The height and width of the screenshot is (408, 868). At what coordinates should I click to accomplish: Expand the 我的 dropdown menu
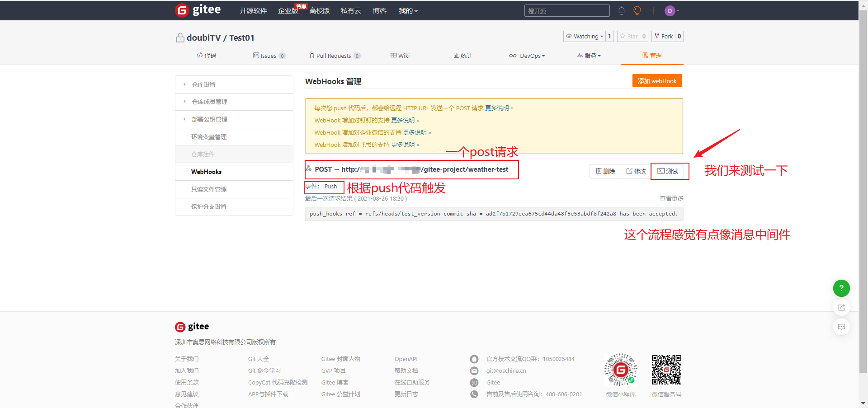point(408,11)
